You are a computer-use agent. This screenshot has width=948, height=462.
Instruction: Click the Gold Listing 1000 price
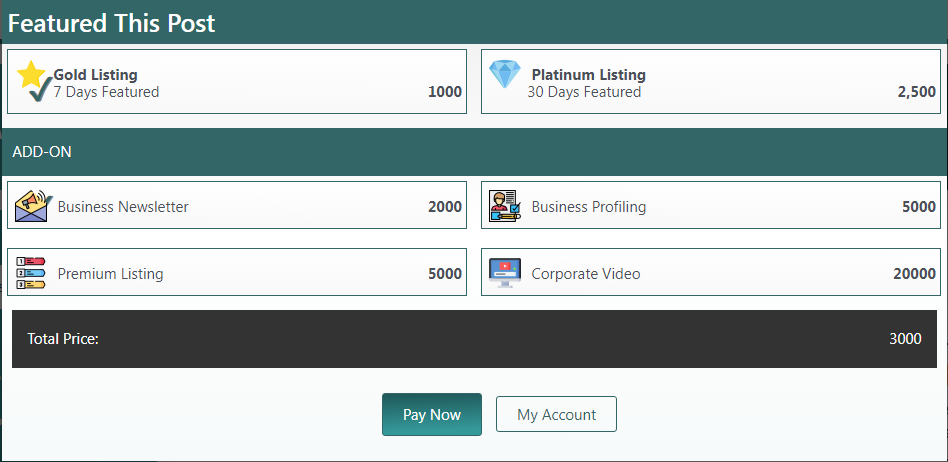[444, 92]
